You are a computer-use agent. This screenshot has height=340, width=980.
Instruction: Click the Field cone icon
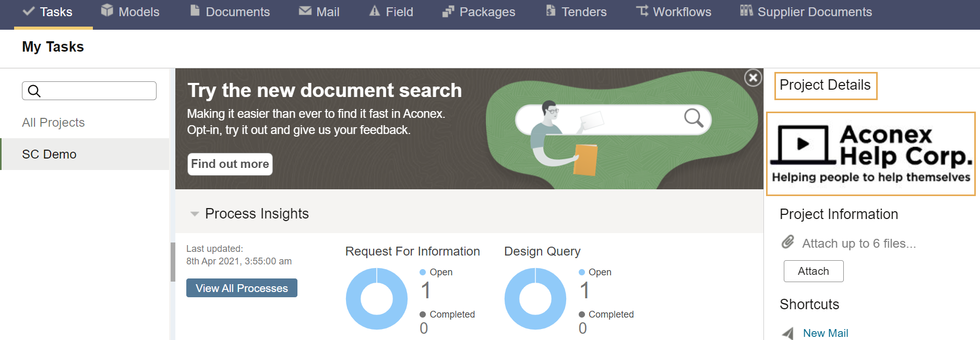coord(375,10)
